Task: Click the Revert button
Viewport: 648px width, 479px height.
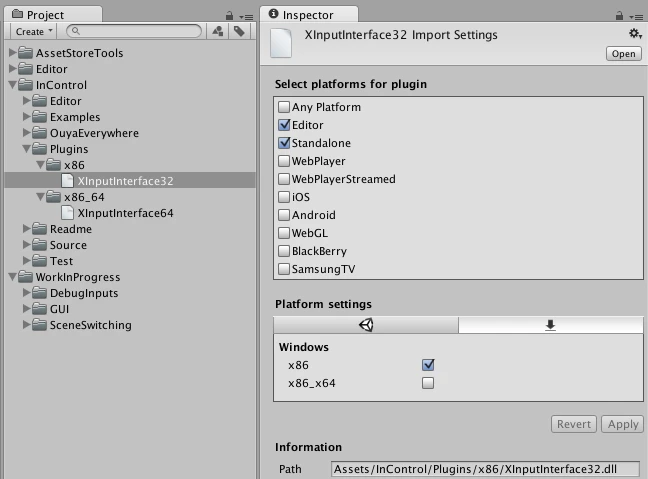Action: point(574,424)
